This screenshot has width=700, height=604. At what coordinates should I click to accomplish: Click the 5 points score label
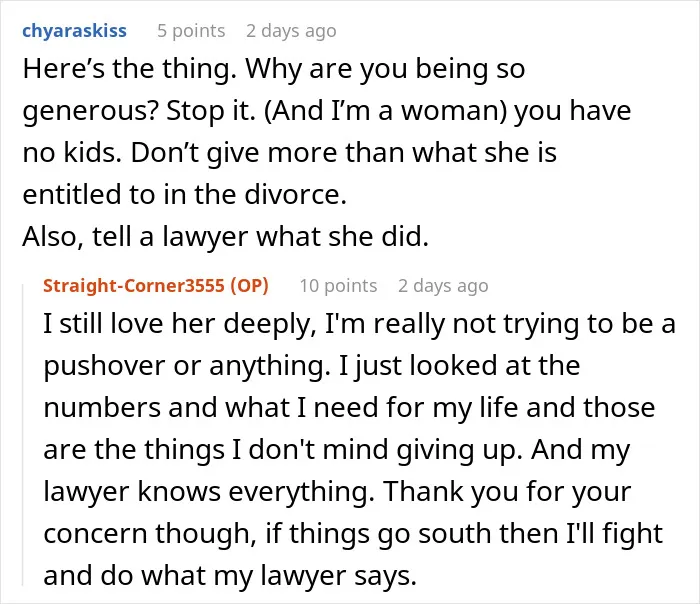tap(191, 31)
